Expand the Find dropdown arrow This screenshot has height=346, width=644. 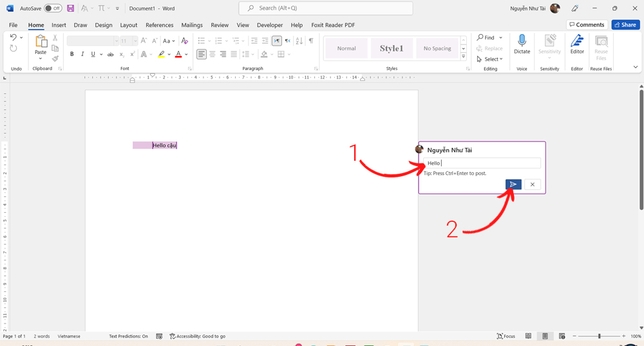coord(500,38)
